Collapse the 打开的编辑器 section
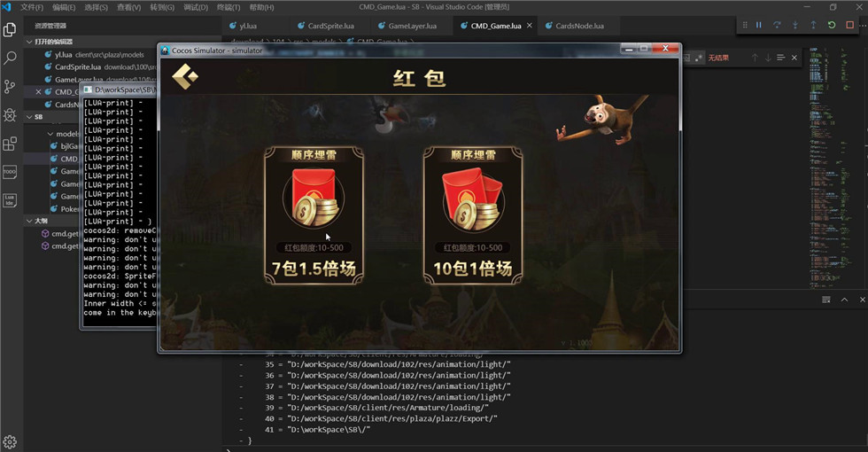The image size is (868, 452). [29, 42]
